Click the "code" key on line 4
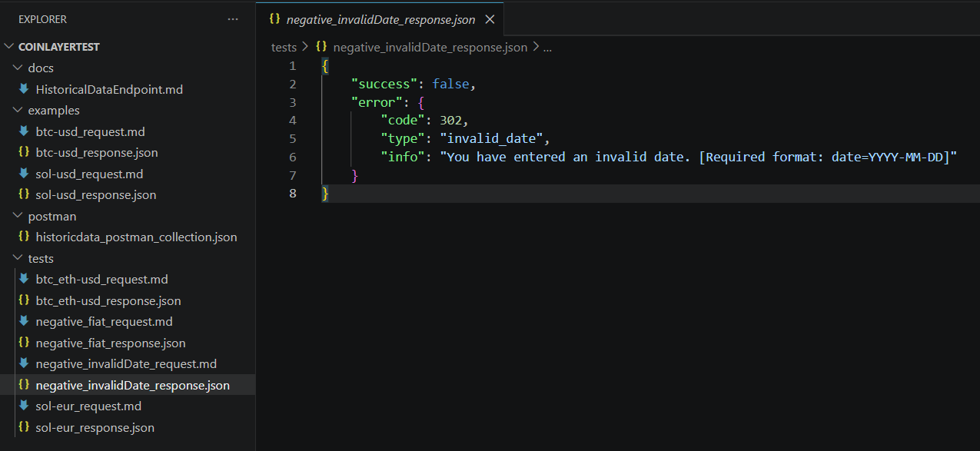Screen dimensions: 980x451 pyautogui.click(x=403, y=121)
